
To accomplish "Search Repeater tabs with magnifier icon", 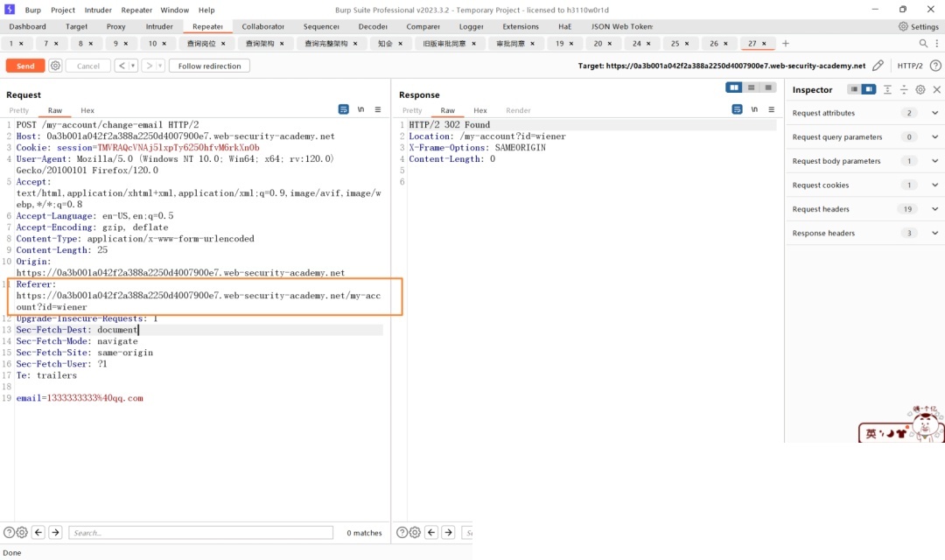I will point(923,44).
